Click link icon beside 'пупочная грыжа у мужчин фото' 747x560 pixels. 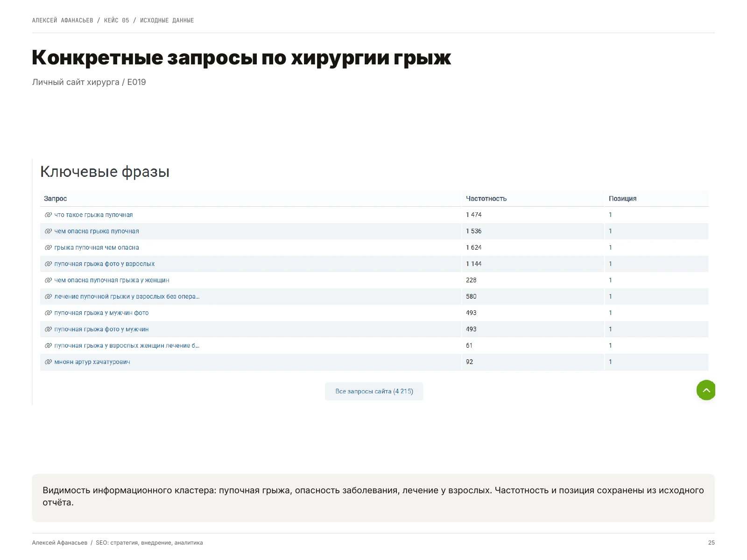pos(48,313)
